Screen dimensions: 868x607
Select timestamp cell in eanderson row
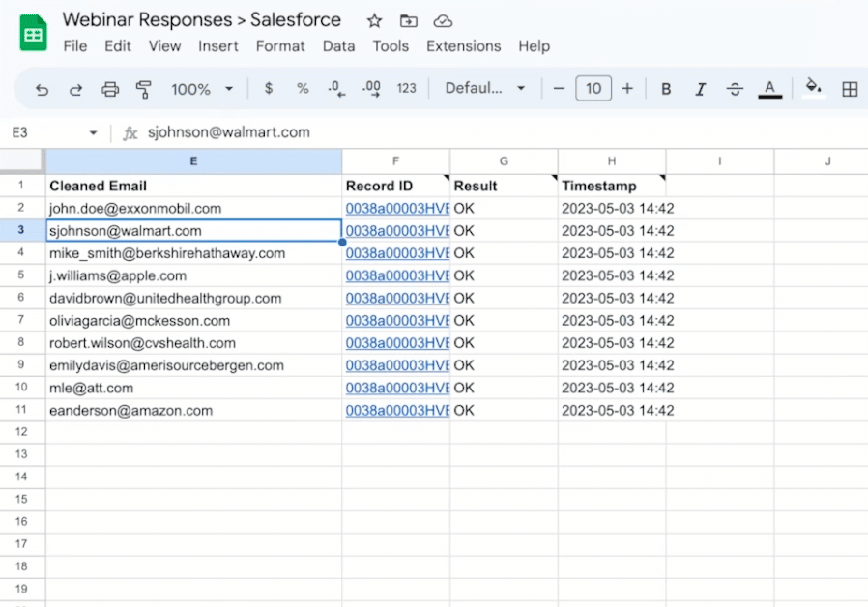(x=612, y=411)
